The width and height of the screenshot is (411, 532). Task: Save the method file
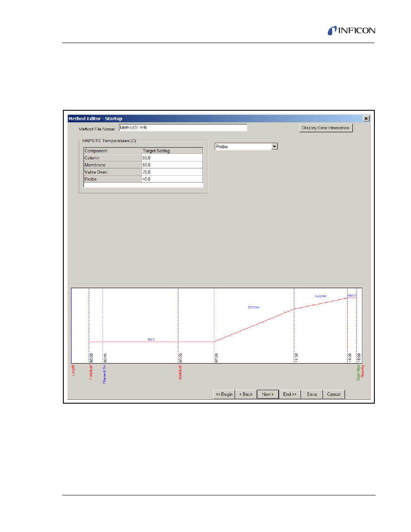(312, 394)
